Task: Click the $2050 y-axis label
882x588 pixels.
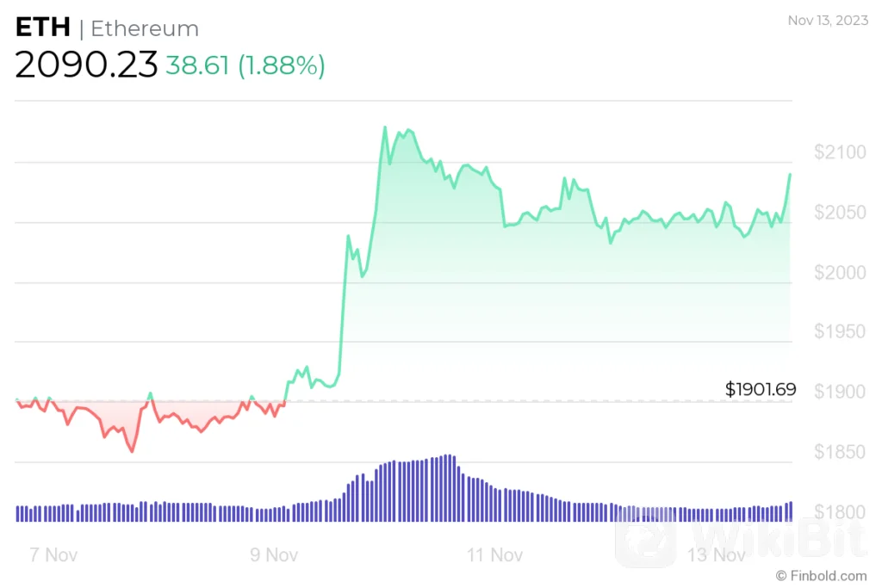Action: (841, 213)
